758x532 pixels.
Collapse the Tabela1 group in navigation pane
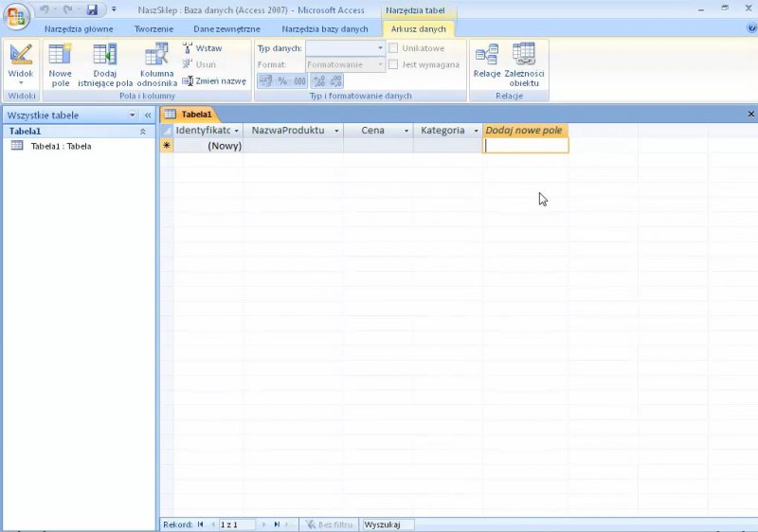[143, 132]
